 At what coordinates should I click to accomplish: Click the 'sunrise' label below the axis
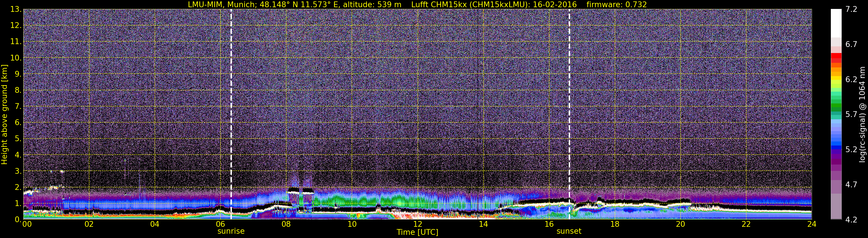click(x=231, y=231)
